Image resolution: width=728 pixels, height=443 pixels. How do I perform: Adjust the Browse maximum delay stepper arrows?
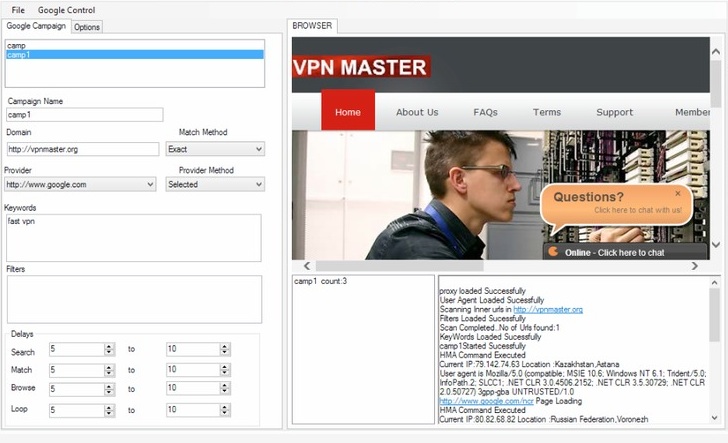[x=225, y=388]
